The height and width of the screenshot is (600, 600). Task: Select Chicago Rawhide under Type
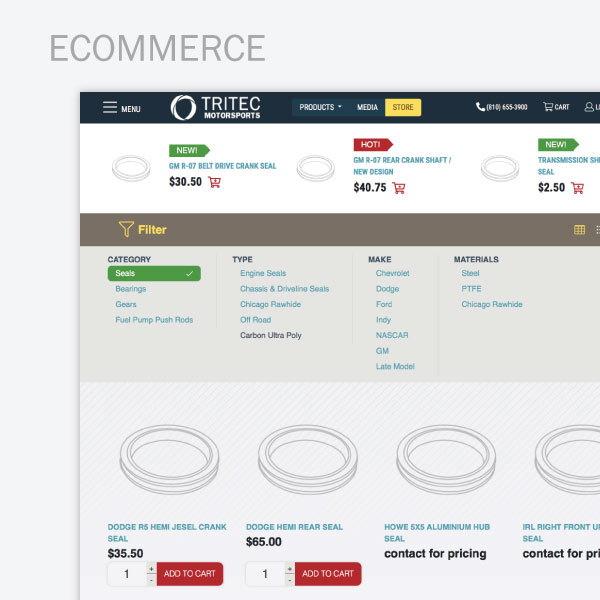click(x=270, y=305)
